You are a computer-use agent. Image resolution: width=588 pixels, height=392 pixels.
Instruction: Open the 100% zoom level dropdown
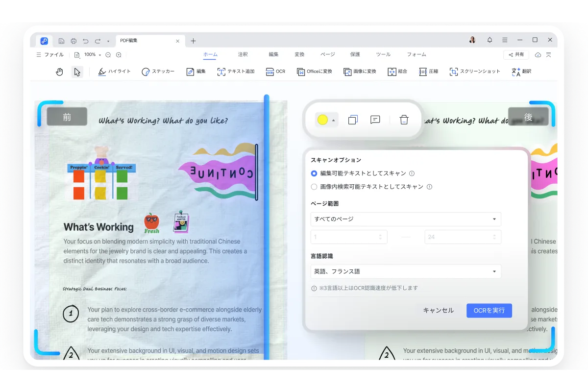point(92,55)
